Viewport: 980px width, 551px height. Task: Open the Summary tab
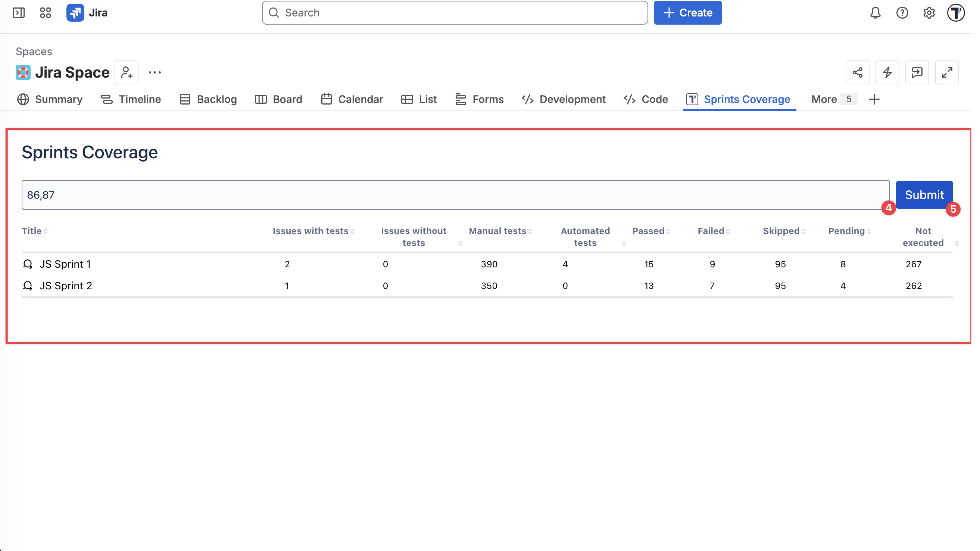pos(50,99)
